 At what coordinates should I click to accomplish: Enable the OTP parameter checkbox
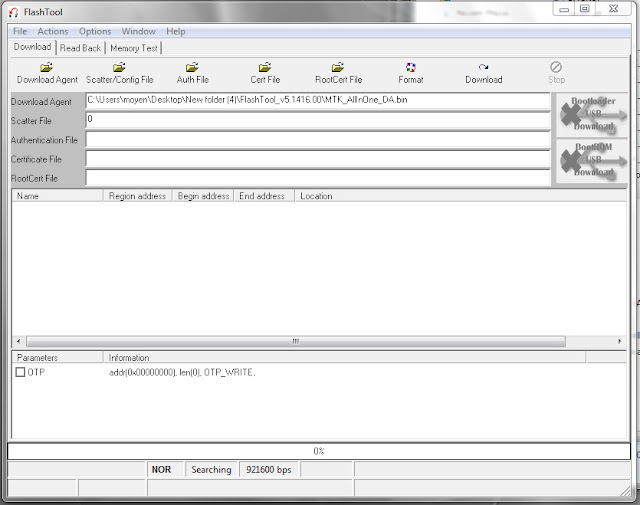tap(20, 372)
